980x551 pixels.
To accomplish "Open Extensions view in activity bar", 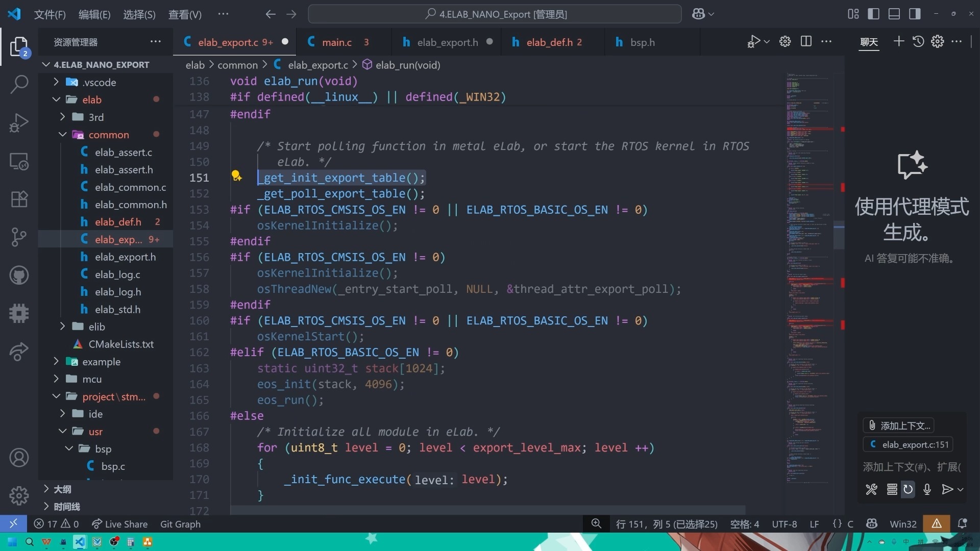I will tap(19, 199).
